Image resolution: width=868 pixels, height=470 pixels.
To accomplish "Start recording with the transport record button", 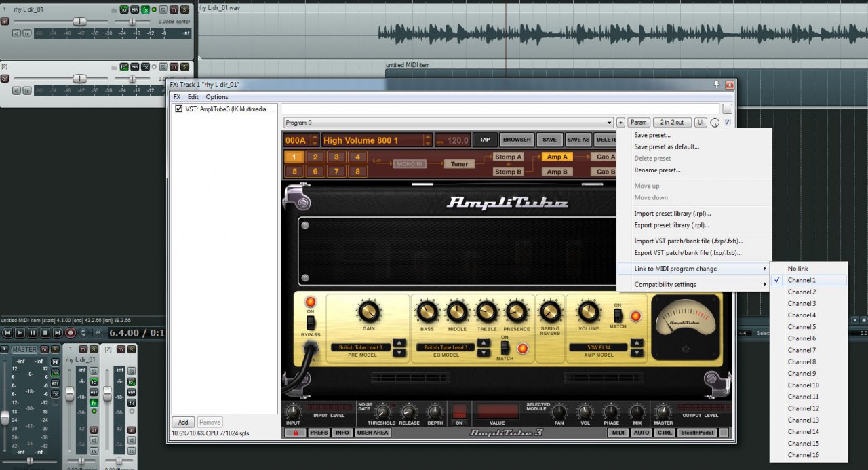I will pyautogui.click(x=71, y=333).
